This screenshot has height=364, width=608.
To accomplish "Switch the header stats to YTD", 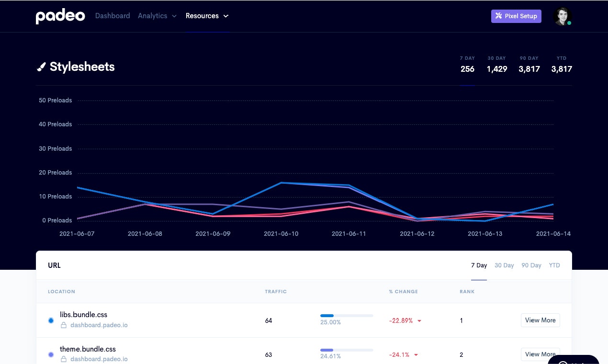I will tap(562, 64).
